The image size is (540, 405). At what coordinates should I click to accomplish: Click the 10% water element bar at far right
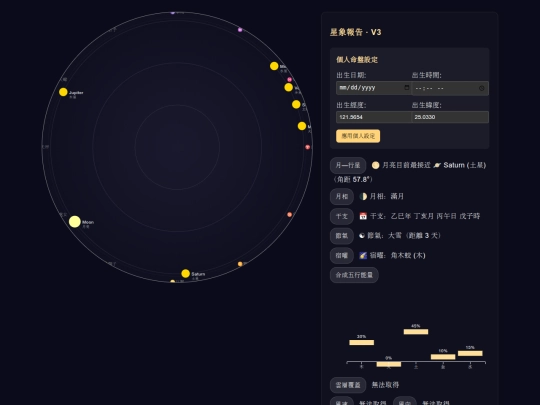[470, 353]
